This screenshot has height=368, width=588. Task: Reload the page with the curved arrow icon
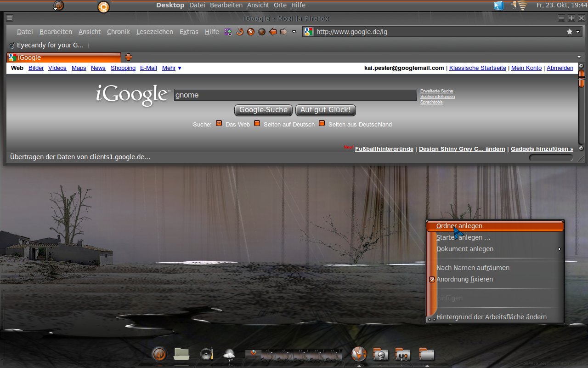[x=239, y=32]
